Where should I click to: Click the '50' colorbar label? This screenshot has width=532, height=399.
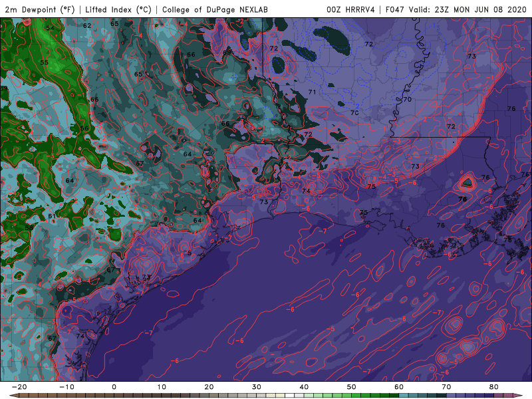tap(352, 387)
